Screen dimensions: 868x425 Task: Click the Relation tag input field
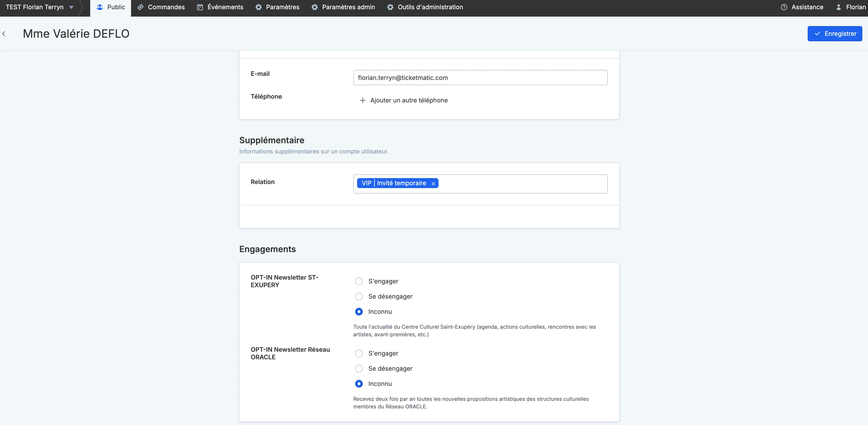click(480, 184)
